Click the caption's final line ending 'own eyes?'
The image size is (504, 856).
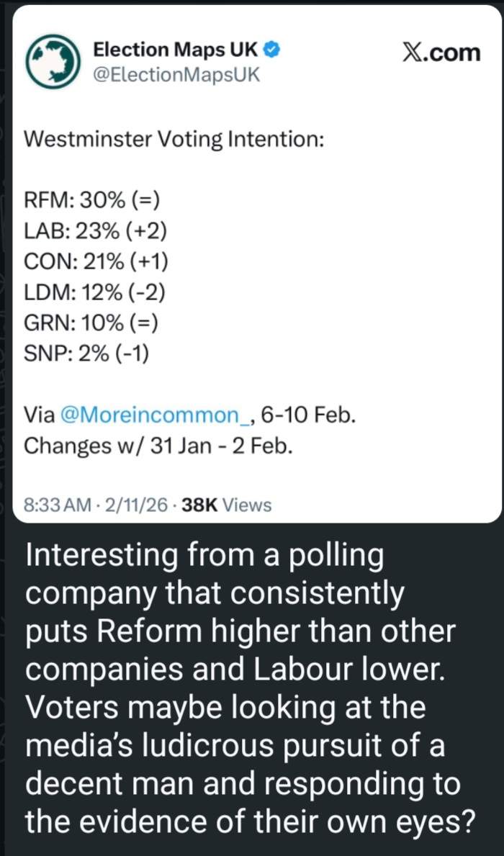pyautogui.click(x=250, y=820)
